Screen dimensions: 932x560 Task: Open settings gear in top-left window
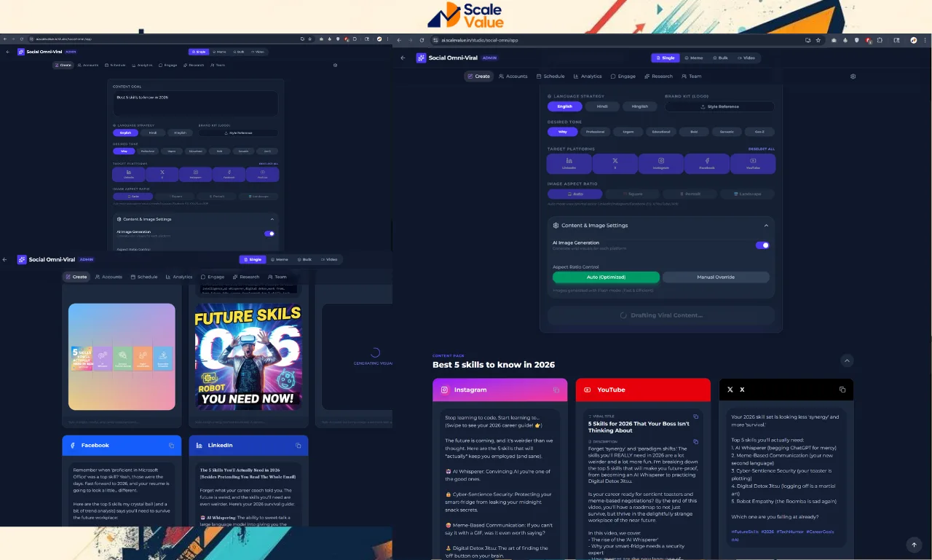click(x=335, y=65)
